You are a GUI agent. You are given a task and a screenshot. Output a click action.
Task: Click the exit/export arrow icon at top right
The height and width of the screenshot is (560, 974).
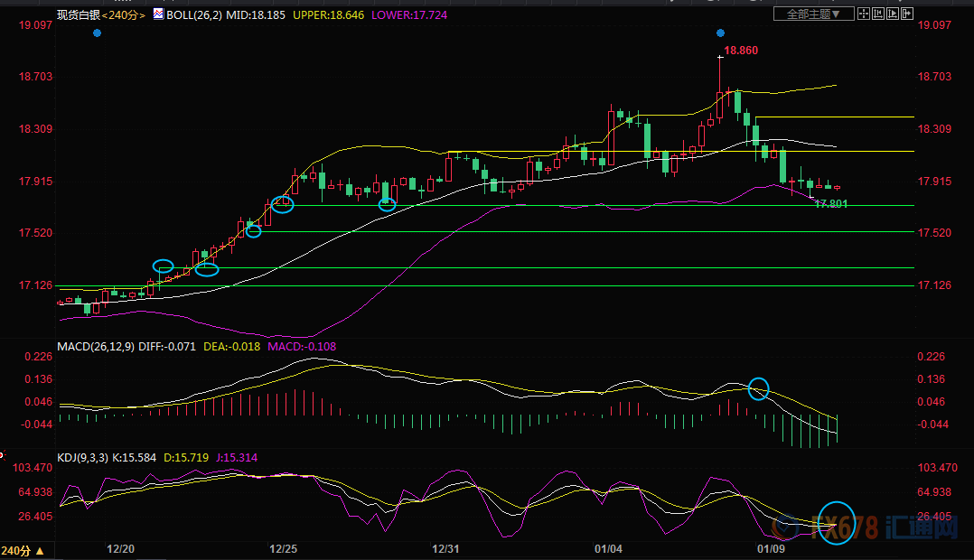tap(909, 14)
